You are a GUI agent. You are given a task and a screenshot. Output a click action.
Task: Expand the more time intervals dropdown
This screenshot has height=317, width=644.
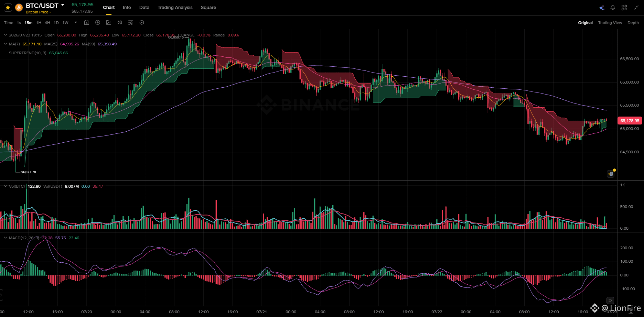pyautogui.click(x=76, y=23)
